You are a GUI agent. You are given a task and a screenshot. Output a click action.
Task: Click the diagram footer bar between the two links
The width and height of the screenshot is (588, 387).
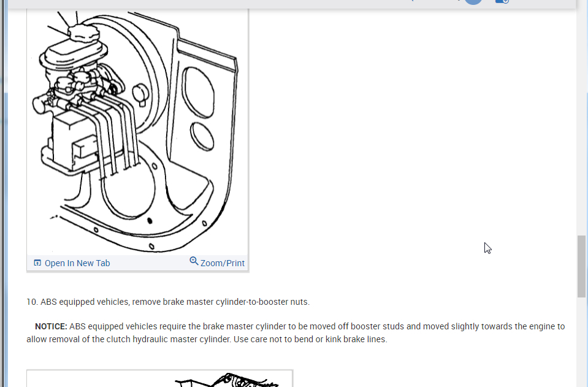click(150, 263)
